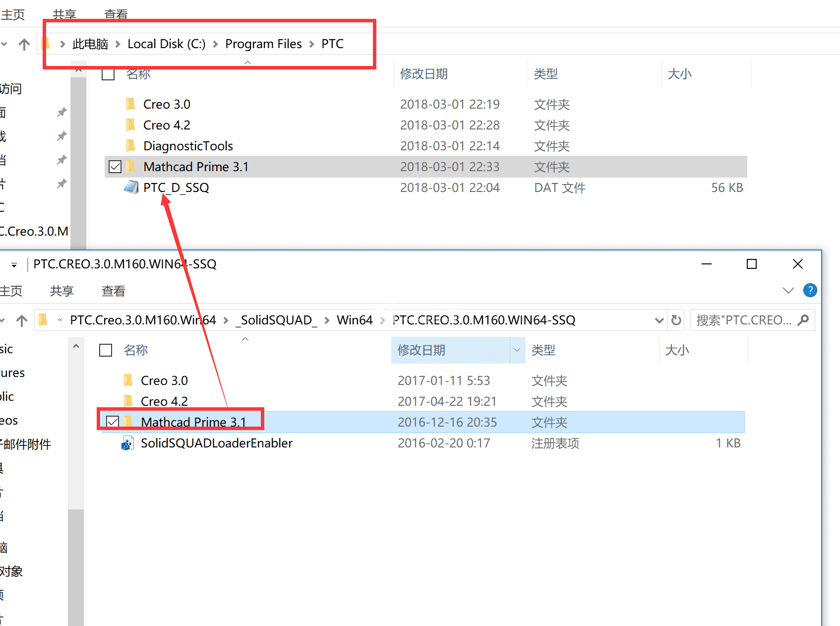Click the up-arrow navigation icon in bottom window

22,320
